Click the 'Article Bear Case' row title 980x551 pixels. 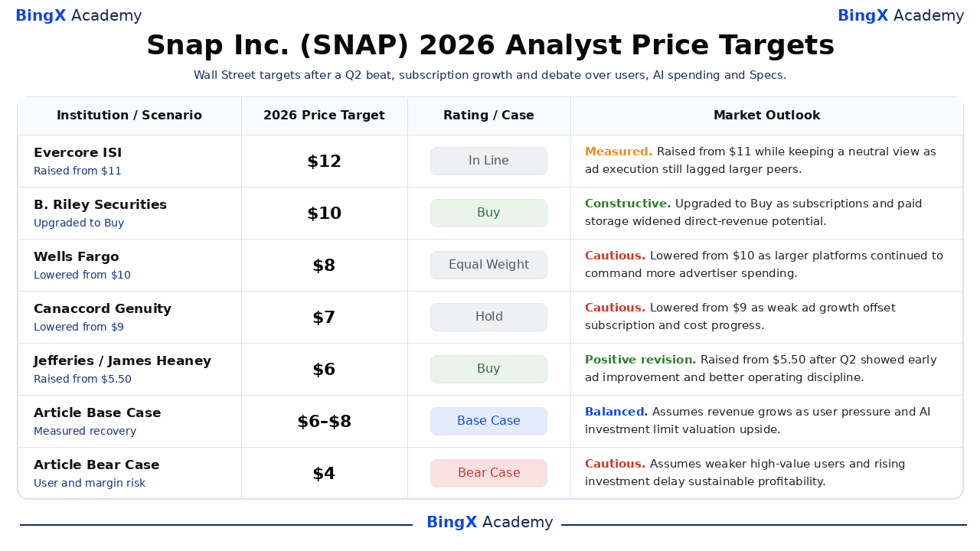[96, 465]
